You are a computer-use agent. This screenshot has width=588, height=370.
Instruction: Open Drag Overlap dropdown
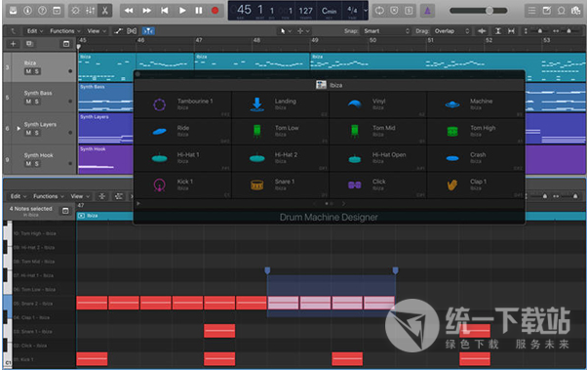click(x=451, y=31)
